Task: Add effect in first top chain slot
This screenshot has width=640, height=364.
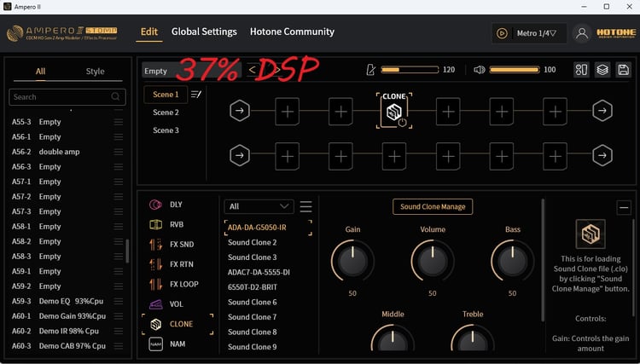Action: tap(288, 112)
